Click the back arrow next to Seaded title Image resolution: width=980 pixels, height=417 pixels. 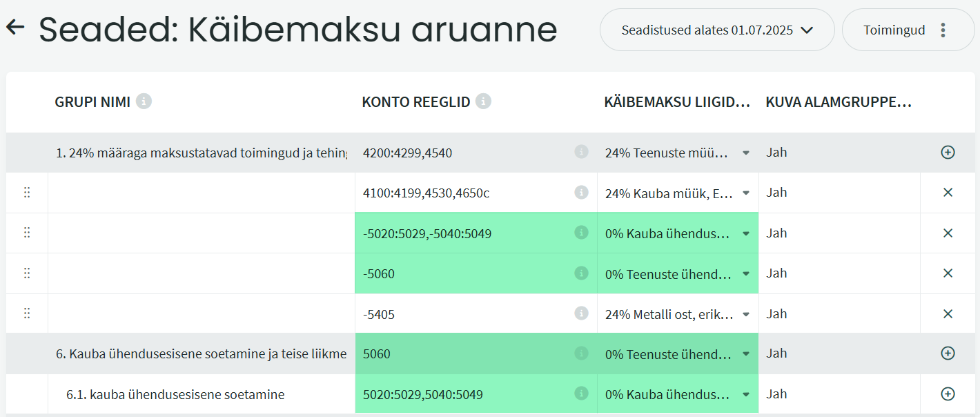(15, 28)
